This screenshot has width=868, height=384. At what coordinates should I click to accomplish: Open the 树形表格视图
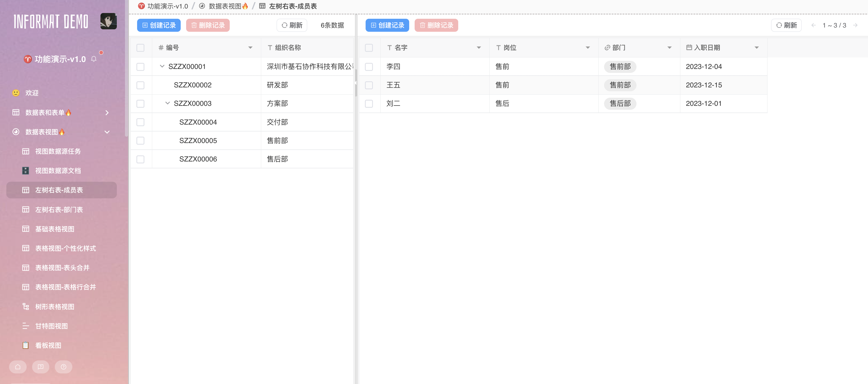tap(54, 307)
